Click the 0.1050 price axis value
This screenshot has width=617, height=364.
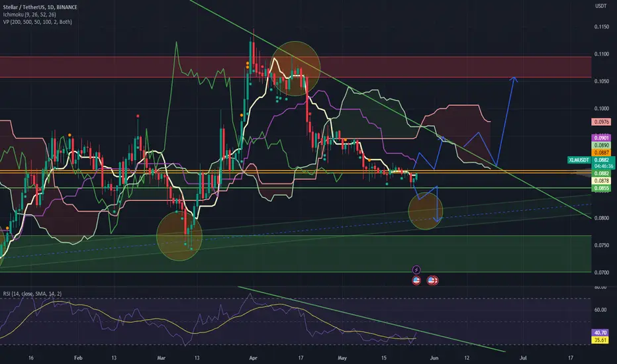point(601,81)
